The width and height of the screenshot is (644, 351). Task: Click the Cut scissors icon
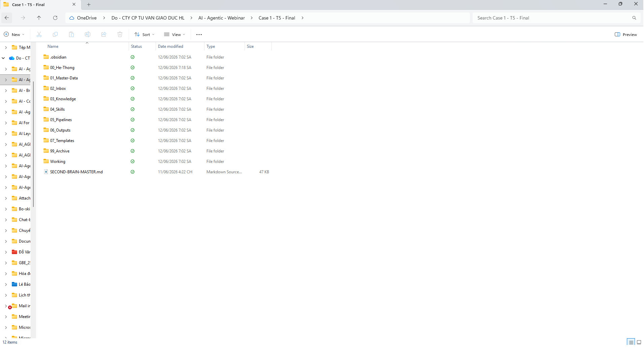pos(39,34)
